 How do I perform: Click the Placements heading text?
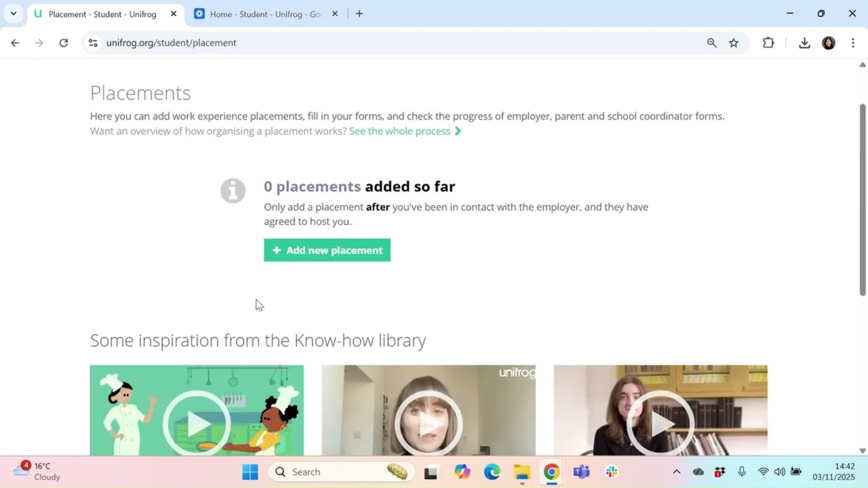(140, 93)
